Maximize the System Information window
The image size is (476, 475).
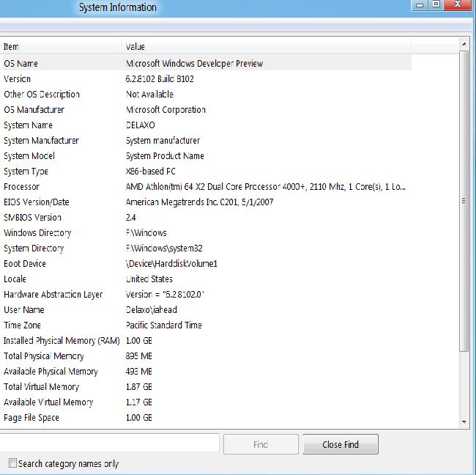coord(436,4)
